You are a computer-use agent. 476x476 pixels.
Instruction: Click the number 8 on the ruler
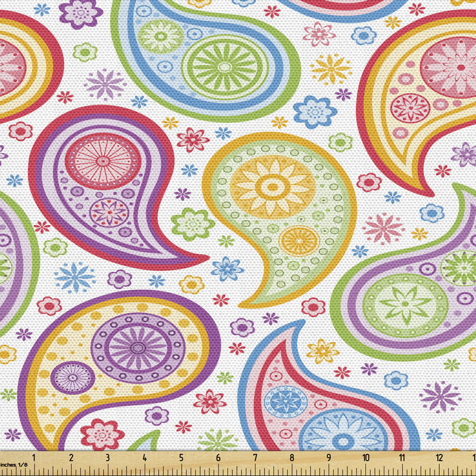coord(292,458)
